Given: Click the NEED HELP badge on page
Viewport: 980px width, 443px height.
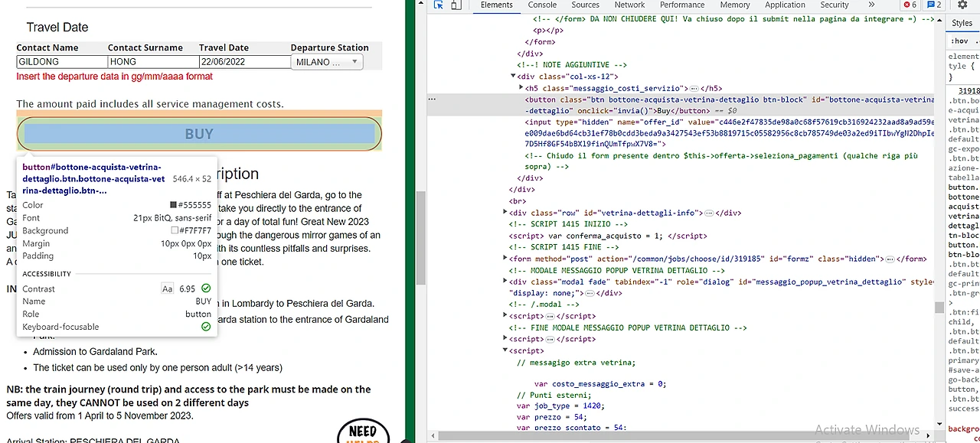Looking at the screenshot, I should coord(363,431).
